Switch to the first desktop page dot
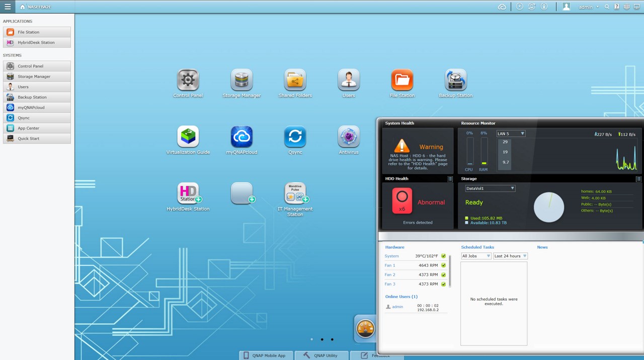This screenshot has height=360, width=644. point(312,339)
